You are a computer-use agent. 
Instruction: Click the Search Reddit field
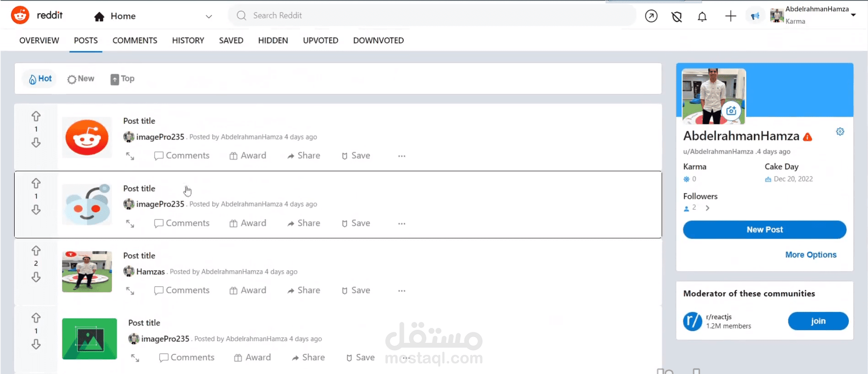(x=432, y=16)
